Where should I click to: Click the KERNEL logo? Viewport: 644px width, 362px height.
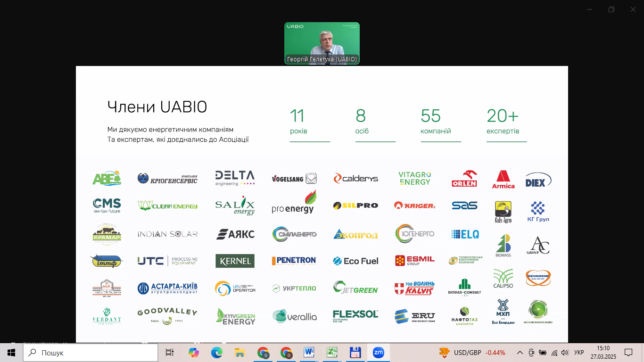pyautogui.click(x=235, y=261)
